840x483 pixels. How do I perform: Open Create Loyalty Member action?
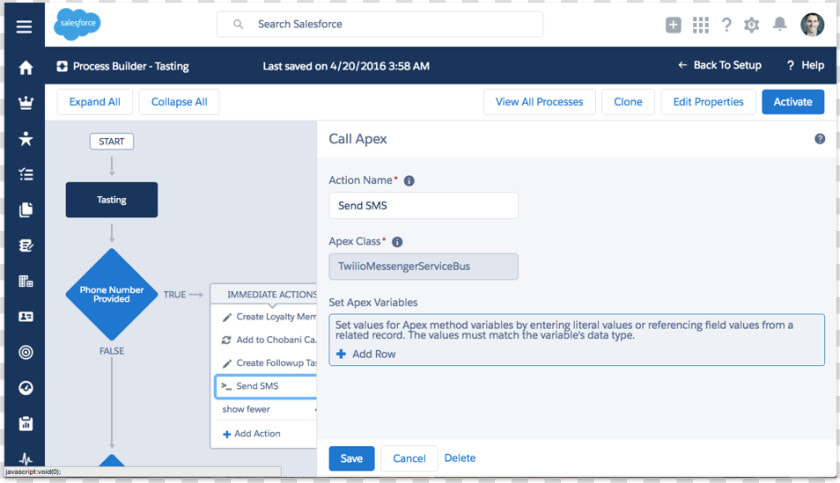pyautogui.click(x=268, y=316)
